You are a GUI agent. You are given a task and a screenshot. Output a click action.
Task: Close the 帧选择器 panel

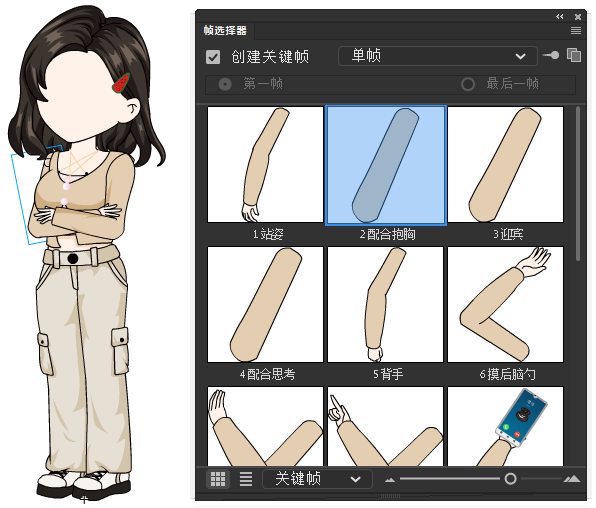tap(578, 17)
